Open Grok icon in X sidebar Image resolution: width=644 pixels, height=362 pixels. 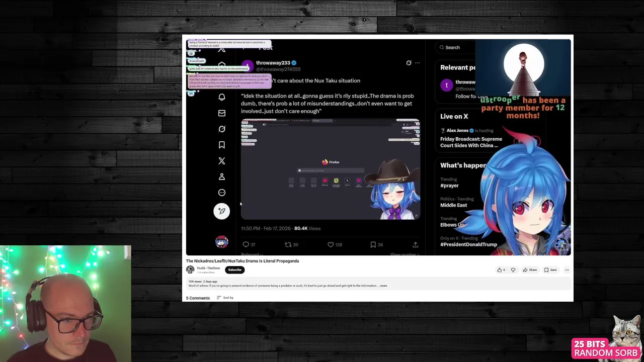click(x=221, y=129)
